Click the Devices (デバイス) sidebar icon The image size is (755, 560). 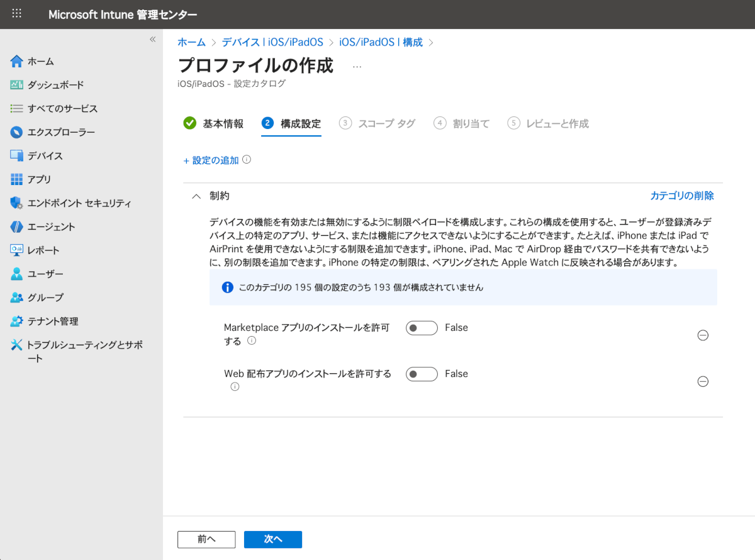point(17,156)
